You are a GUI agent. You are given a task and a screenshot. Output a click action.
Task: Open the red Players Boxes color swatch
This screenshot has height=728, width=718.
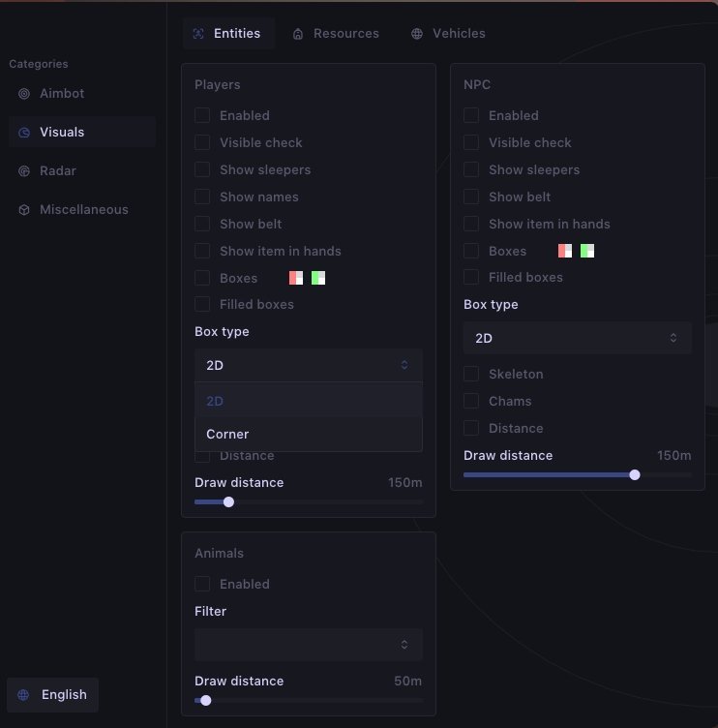296,278
